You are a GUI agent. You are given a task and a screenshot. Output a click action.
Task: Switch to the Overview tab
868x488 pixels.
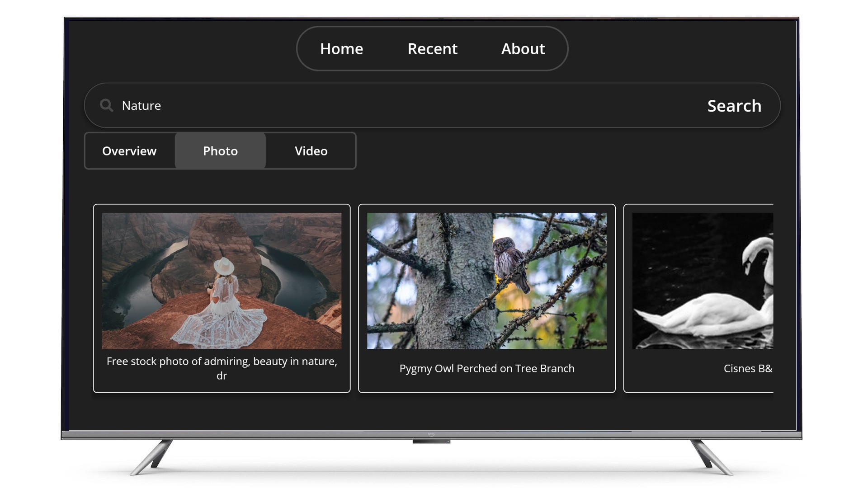pos(129,151)
